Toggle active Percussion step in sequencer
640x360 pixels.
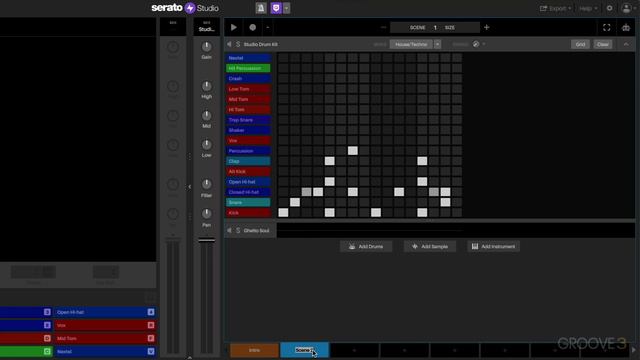point(353,151)
